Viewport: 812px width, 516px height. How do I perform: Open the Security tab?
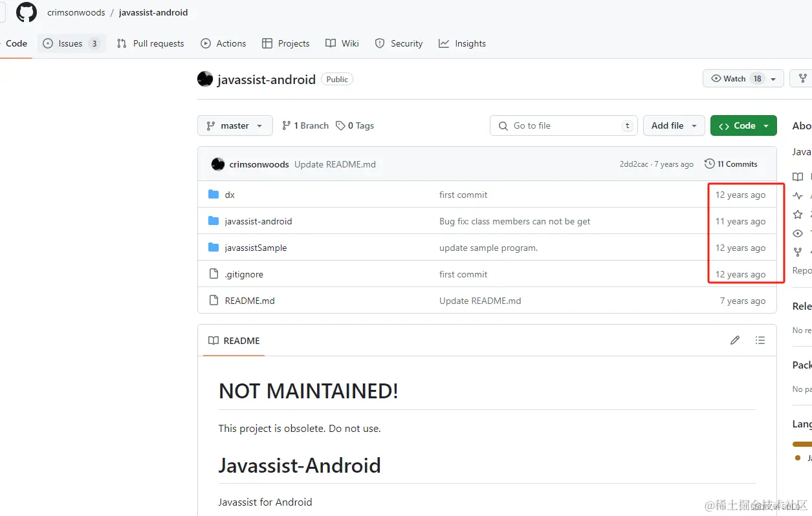(399, 43)
